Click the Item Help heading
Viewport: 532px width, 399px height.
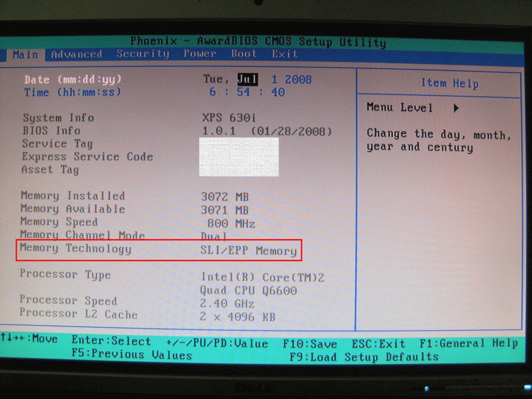tap(449, 83)
